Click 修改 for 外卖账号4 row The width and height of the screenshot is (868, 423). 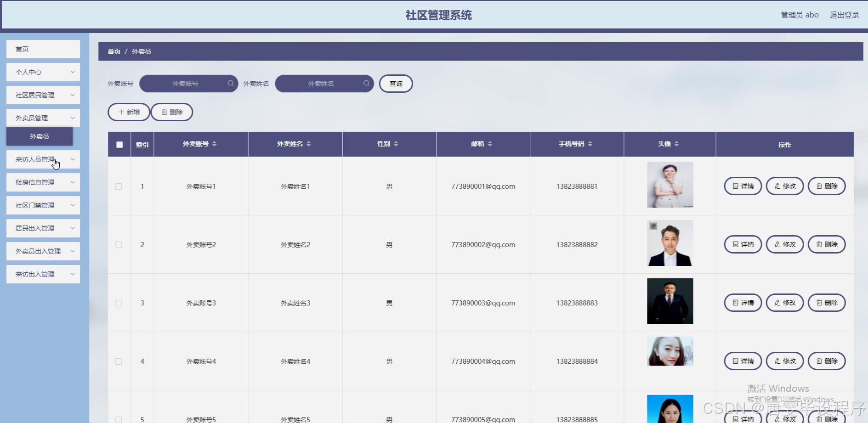pos(785,361)
